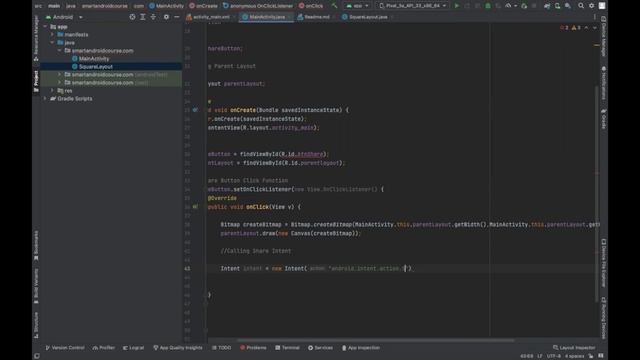Open App Quality Insights tool window
The image size is (640, 360).
(x=178, y=348)
